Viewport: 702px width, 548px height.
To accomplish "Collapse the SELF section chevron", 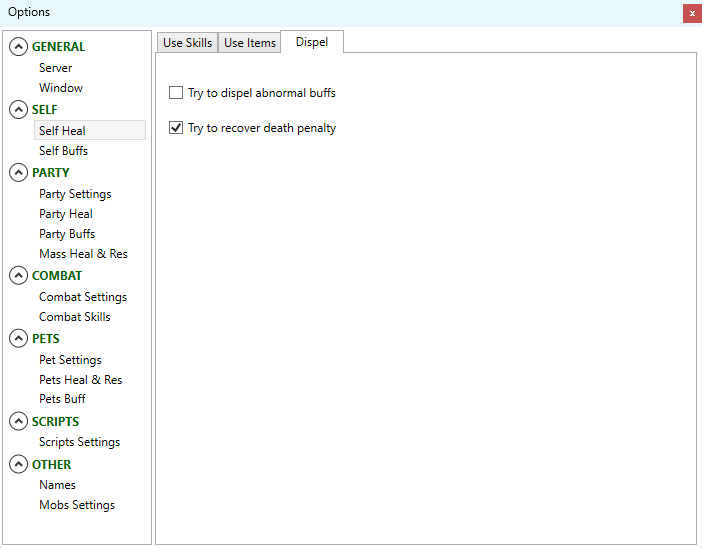I will click(18, 110).
